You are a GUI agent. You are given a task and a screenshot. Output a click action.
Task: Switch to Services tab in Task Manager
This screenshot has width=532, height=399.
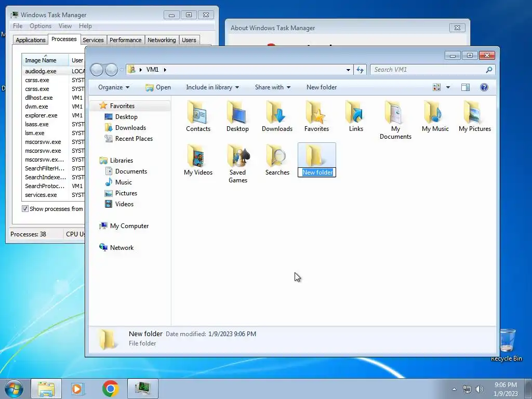pos(93,40)
